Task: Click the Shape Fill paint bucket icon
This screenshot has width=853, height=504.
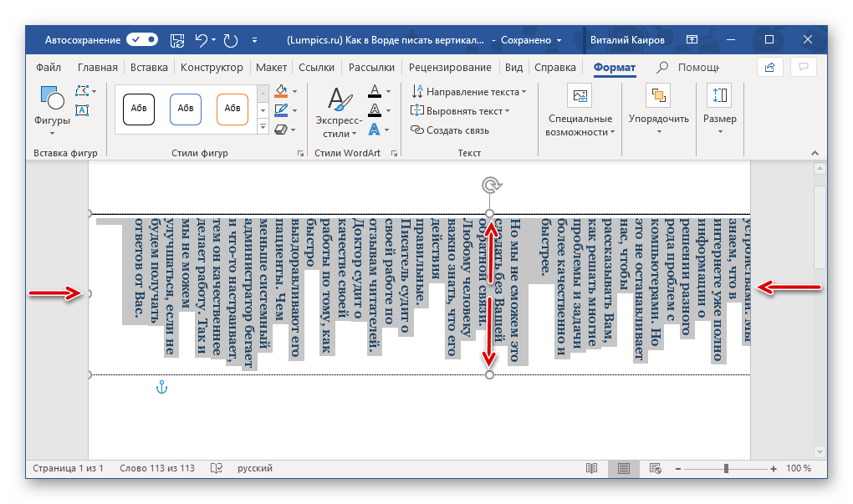Action: (x=281, y=90)
